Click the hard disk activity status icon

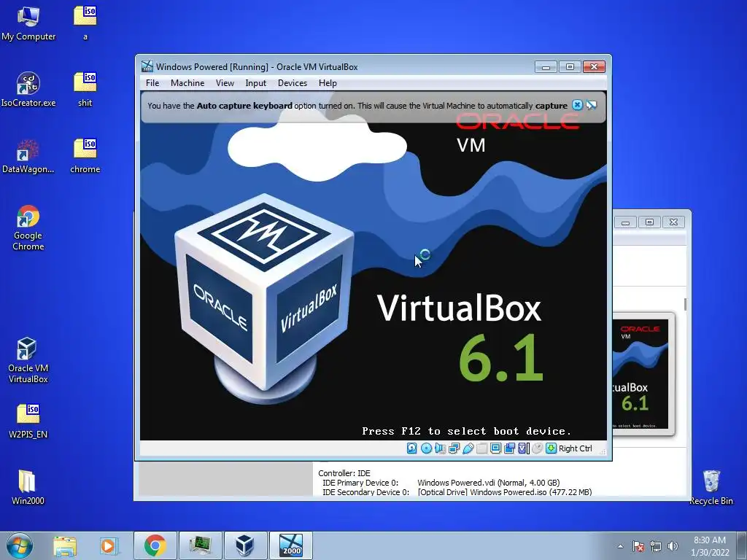[412, 448]
